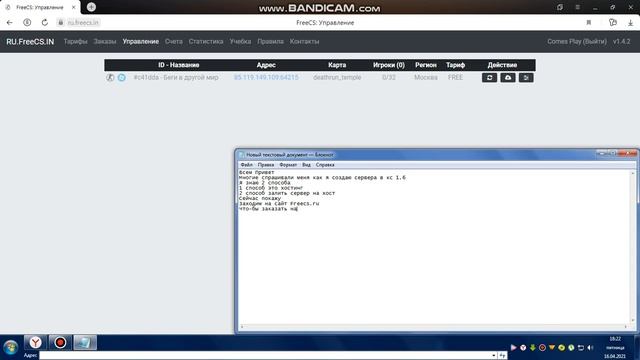This screenshot has width=640, height=360.
Task: Click the map name deathrun_temple
Action: click(x=337, y=77)
